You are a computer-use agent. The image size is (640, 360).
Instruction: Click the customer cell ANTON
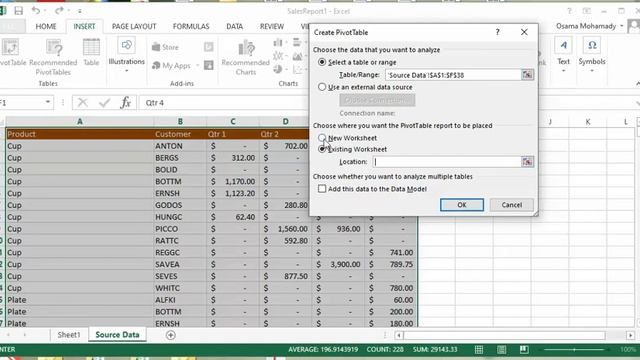tap(180, 146)
